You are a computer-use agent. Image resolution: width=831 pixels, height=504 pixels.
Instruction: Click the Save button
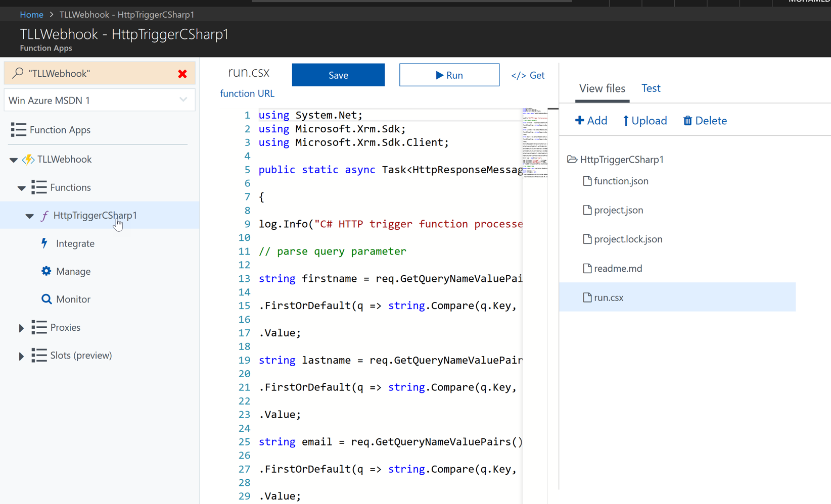tap(338, 75)
